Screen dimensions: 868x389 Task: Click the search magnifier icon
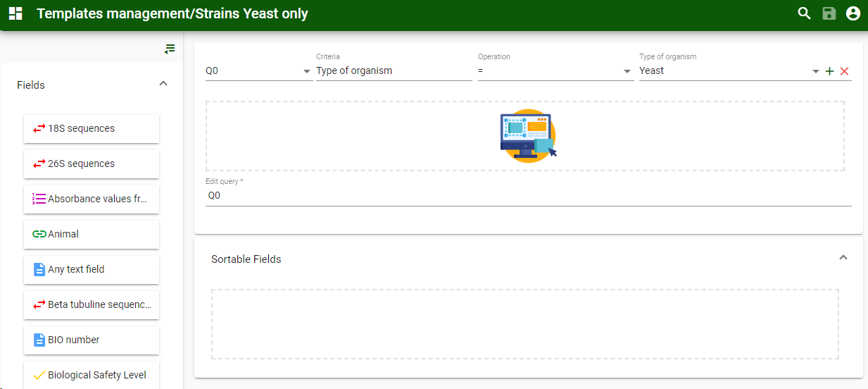[804, 13]
